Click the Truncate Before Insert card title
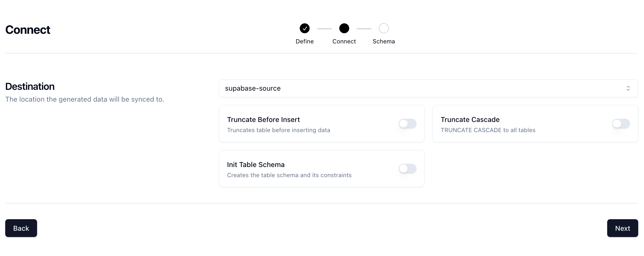The height and width of the screenshot is (256, 644). pos(263,119)
